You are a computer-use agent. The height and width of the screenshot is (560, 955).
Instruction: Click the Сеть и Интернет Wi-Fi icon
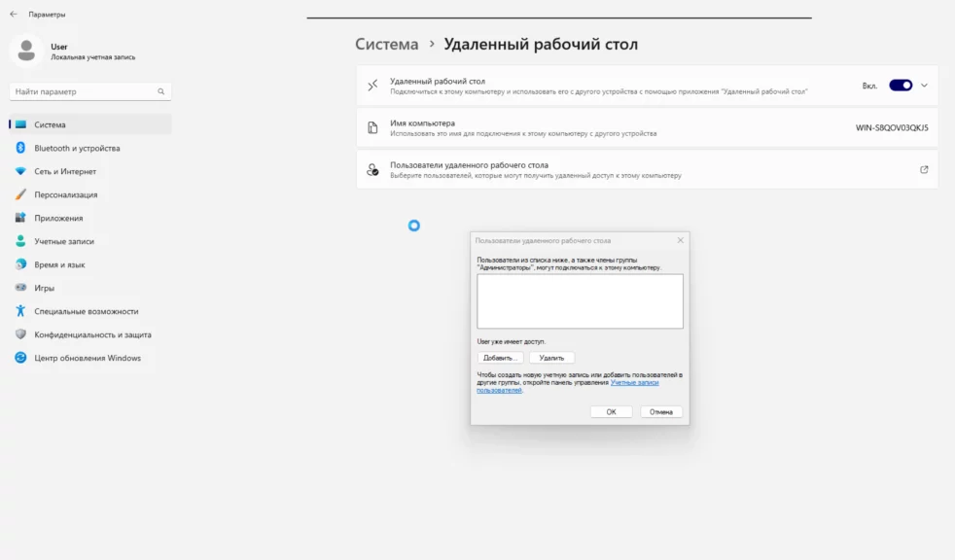20,171
